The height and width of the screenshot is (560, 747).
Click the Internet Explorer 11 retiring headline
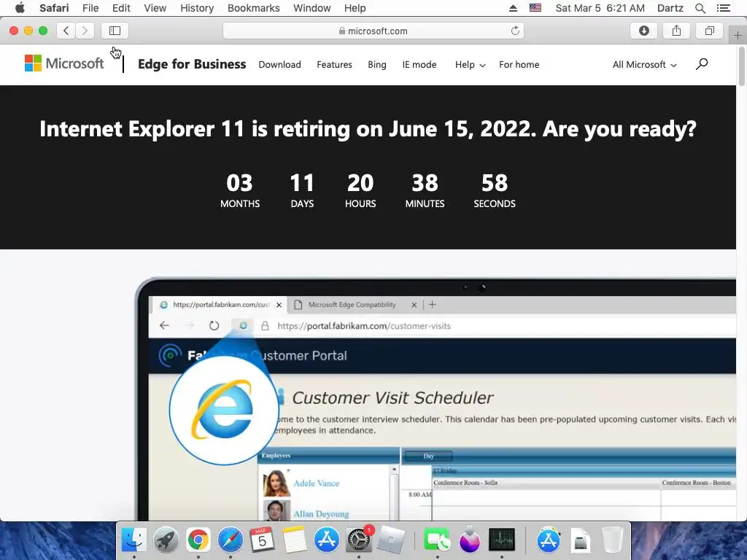368,129
